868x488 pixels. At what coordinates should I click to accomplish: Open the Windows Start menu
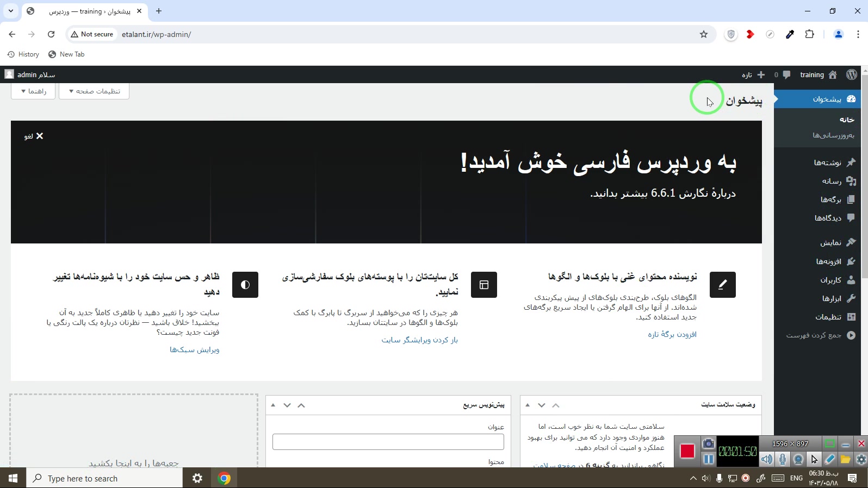[x=13, y=478]
